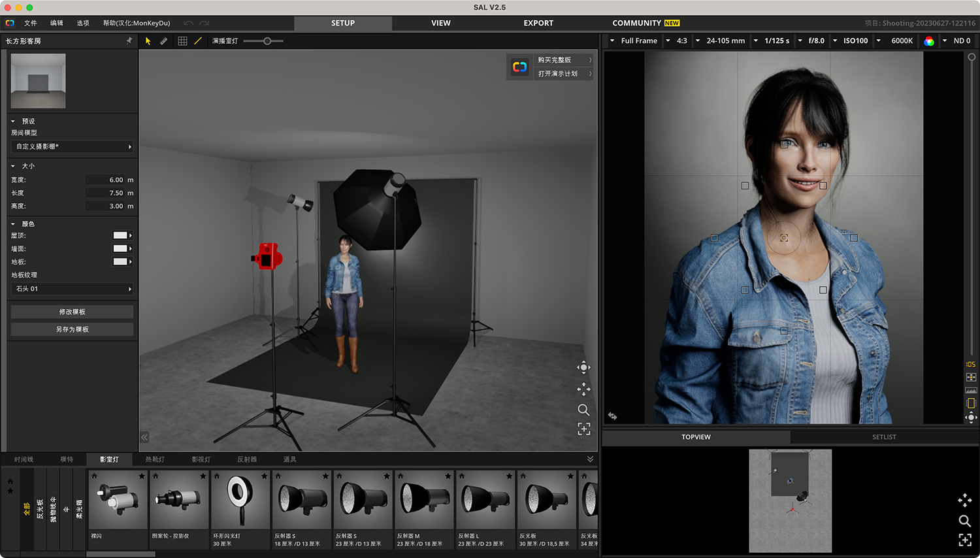Screen dimensions: 980x558
Task: Activate the measuring tape tool
Action: [164, 41]
